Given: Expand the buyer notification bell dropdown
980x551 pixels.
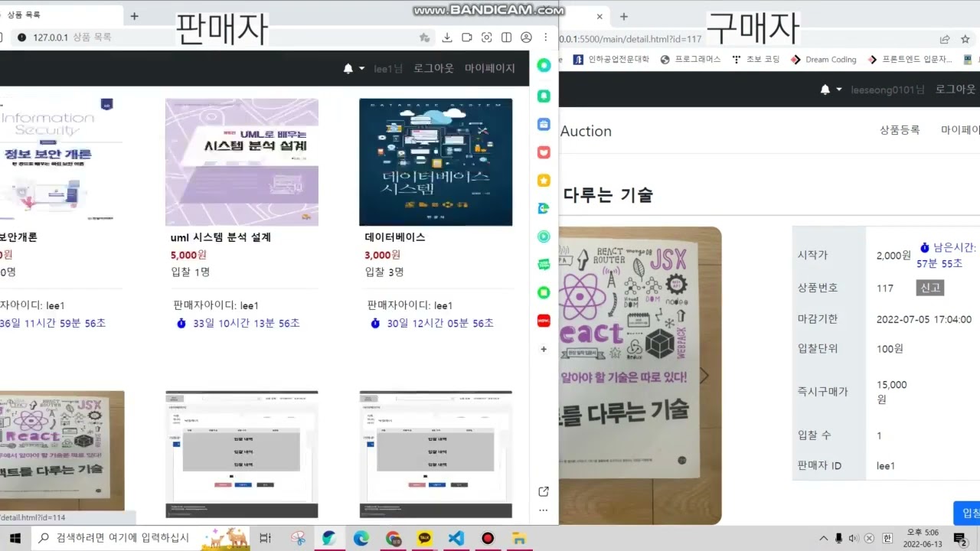Looking at the screenshot, I should 830,90.
